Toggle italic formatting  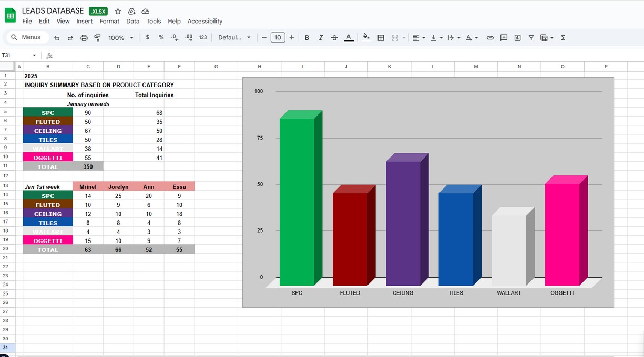click(x=321, y=38)
